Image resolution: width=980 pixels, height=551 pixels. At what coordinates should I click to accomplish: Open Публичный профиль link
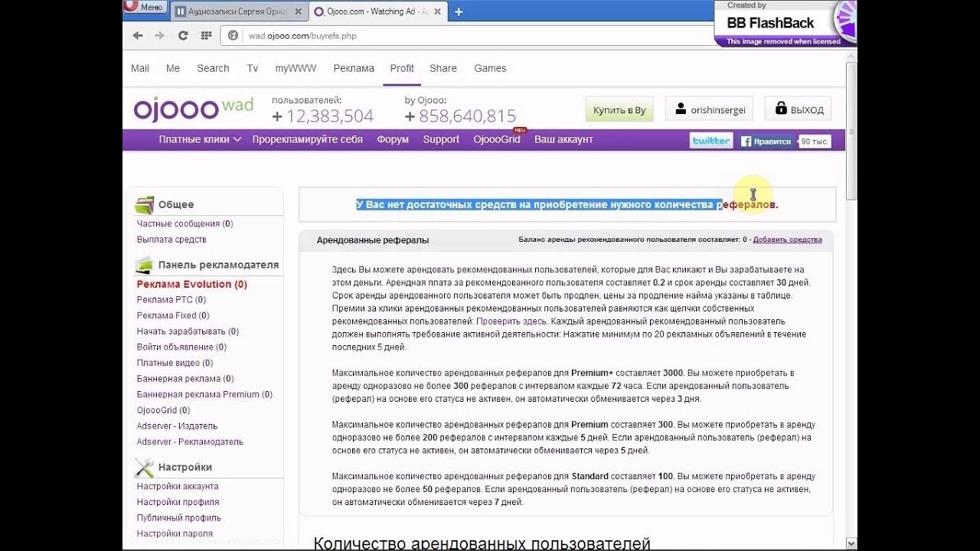point(178,518)
